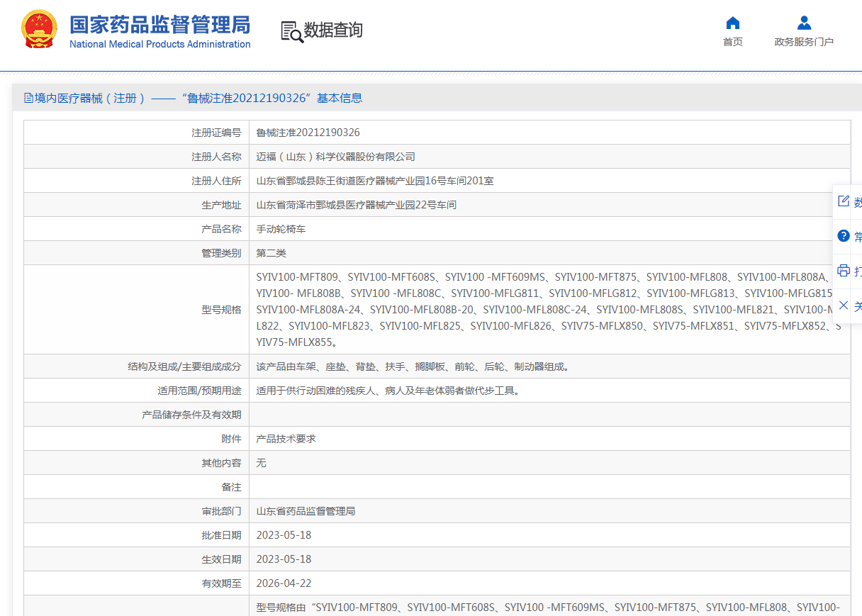Click the document icon beside 境内医疗器械
Image resolution: width=862 pixels, height=616 pixels.
coord(28,98)
